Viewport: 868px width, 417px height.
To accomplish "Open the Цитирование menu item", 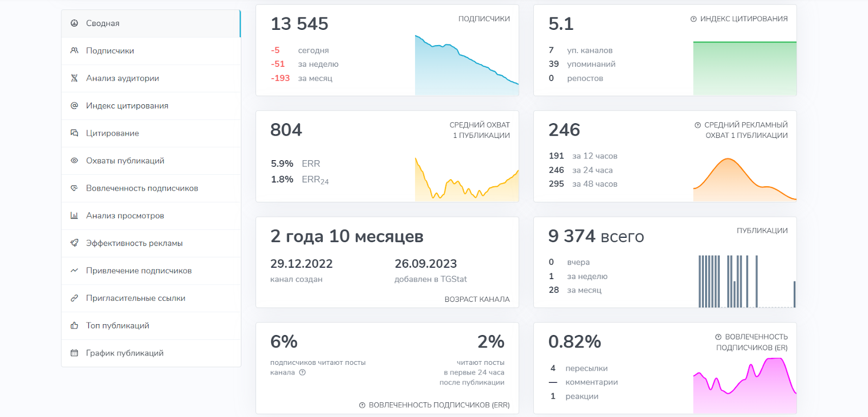I will pyautogui.click(x=112, y=133).
